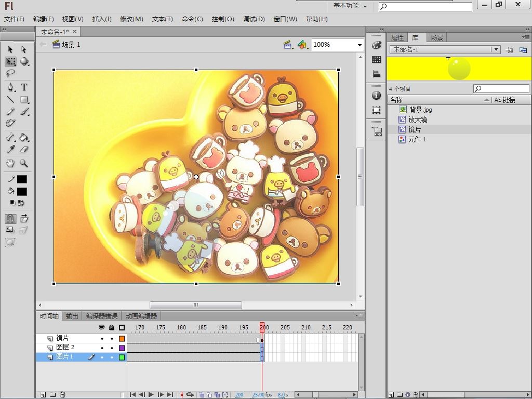Open 控制(O) menu
Viewport: 532px width, 399px height.
tap(223, 19)
